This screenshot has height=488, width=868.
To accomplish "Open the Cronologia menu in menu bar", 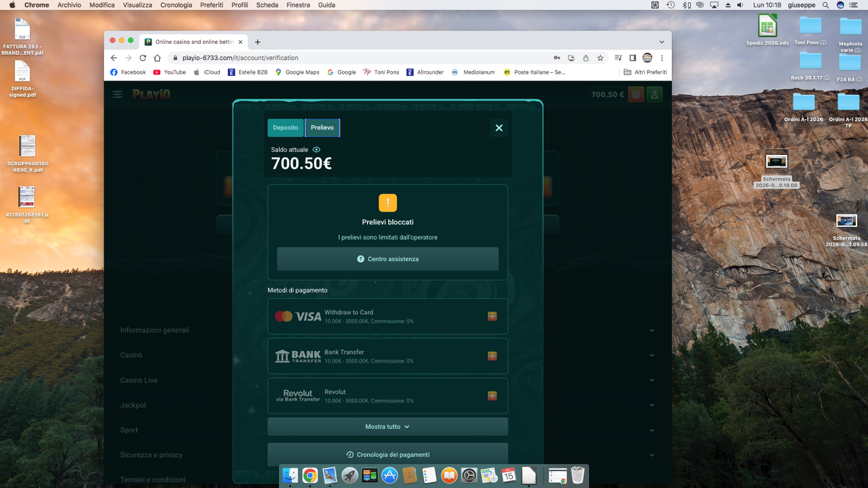I will click(176, 5).
